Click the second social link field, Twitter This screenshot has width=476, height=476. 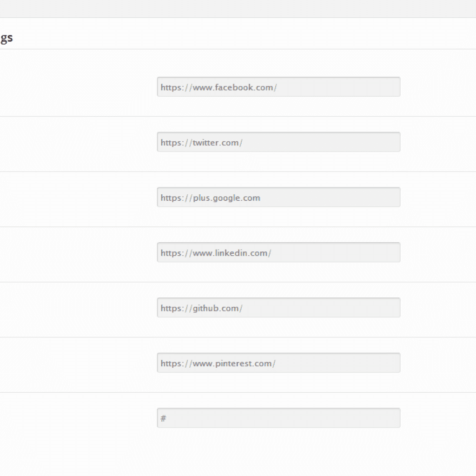tap(279, 142)
